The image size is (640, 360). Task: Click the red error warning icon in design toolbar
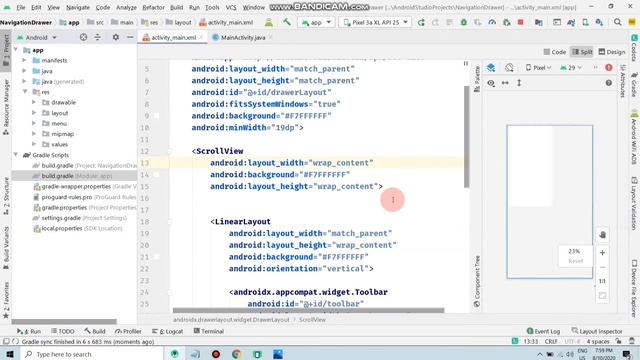(609, 68)
